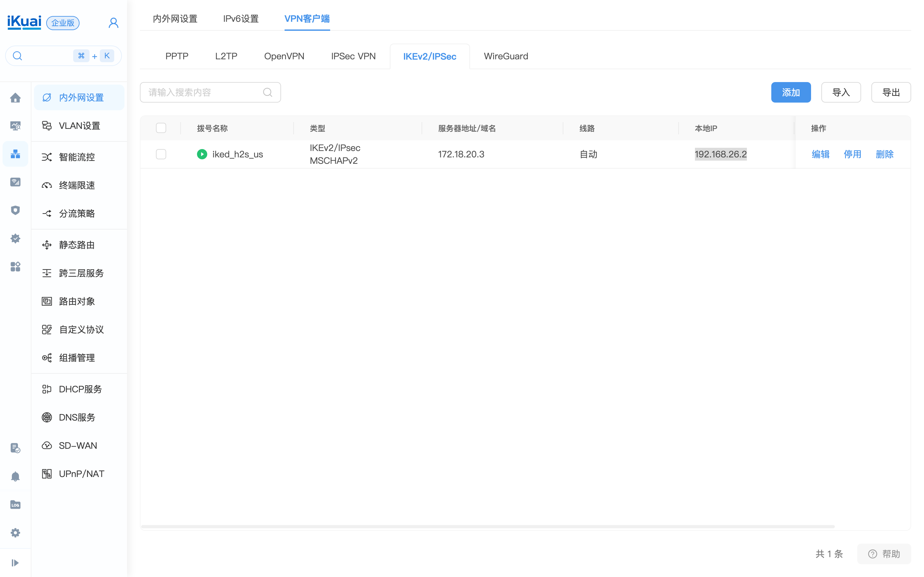Click the home icon in left rail
The height and width of the screenshot is (577, 924).
[15, 98]
